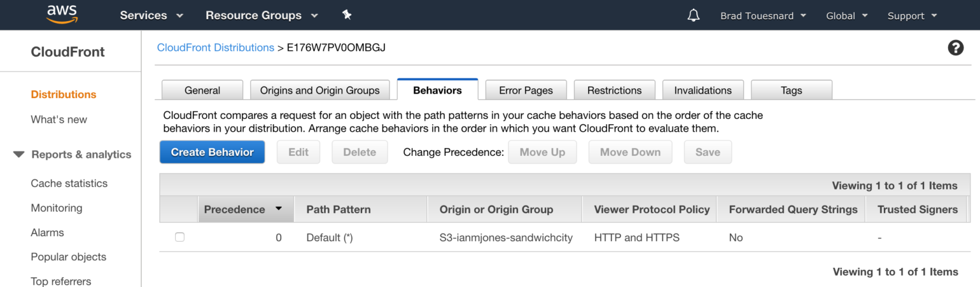Open the Resource Groups dropdown
This screenshot has width=980, height=287.
pyautogui.click(x=262, y=15)
